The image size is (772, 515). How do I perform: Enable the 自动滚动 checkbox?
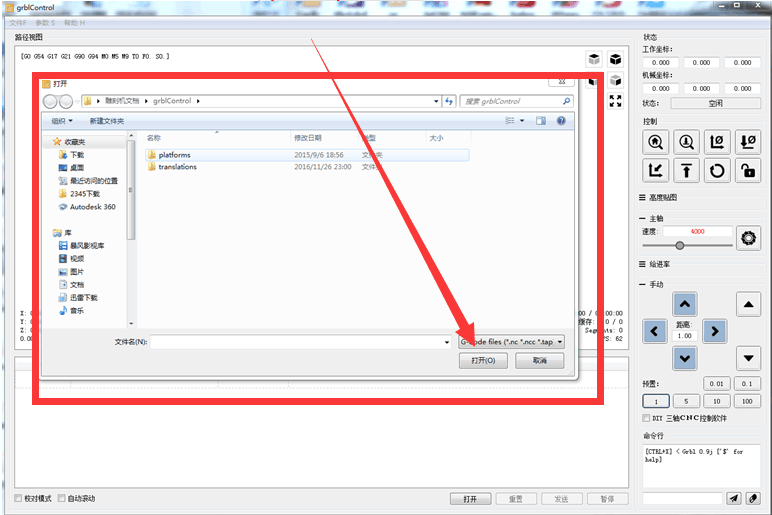point(62,498)
